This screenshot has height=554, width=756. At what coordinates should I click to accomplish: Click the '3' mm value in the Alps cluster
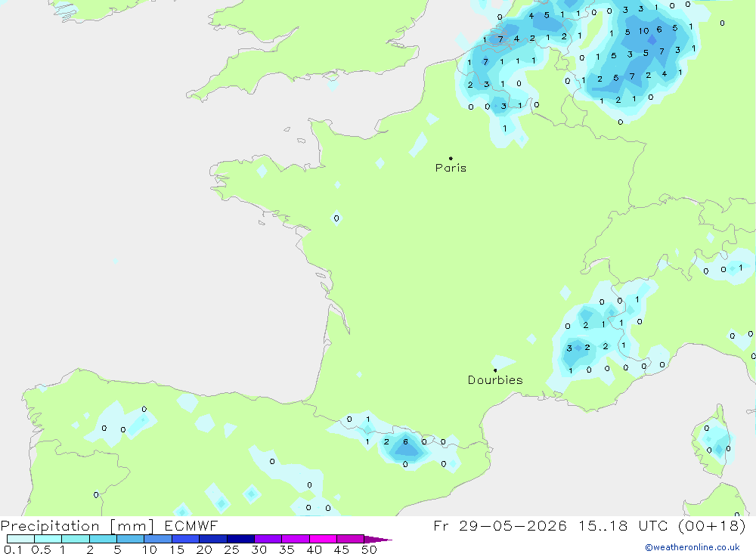[x=569, y=348]
